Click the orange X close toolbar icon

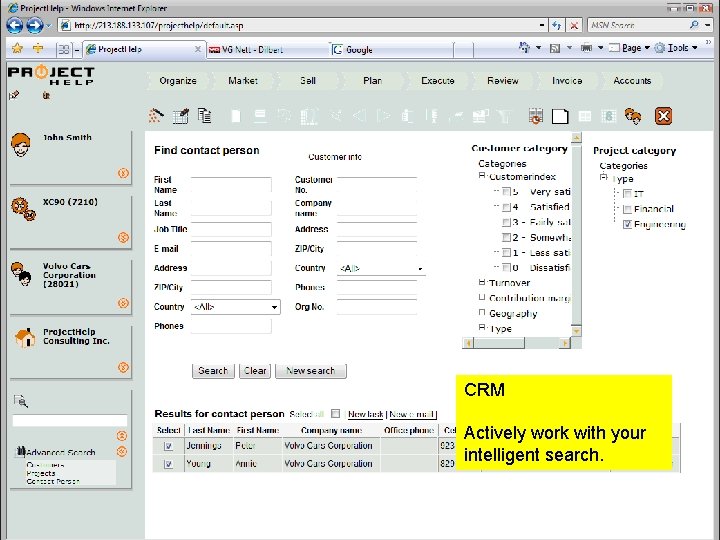[x=664, y=116]
